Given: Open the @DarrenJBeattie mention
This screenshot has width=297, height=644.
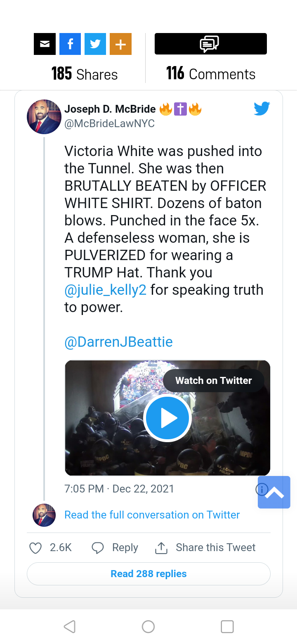Looking at the screenshot, I should point(118,342).
